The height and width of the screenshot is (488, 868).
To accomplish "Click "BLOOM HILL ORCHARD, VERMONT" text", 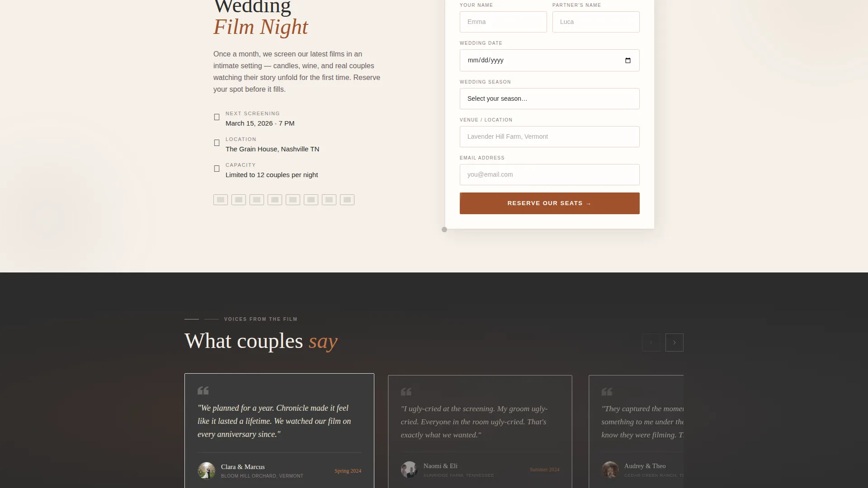I will (262, 476).
